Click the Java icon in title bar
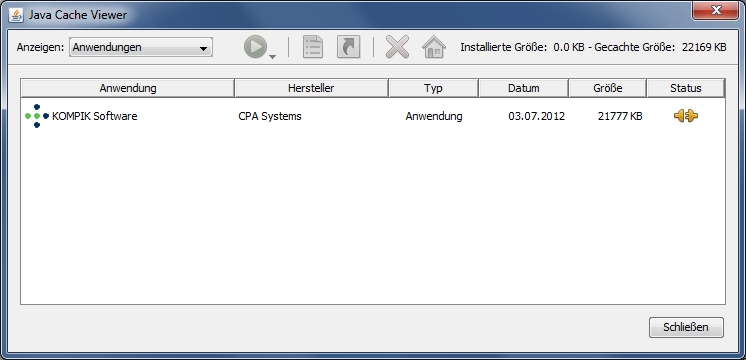The width and height of the screenshot is (746, 360). pos(16,15)
